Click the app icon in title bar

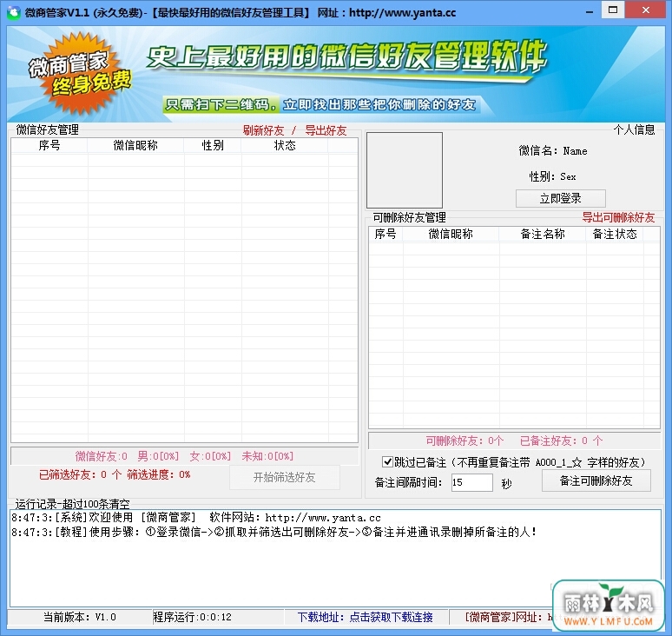coord(14,12)
